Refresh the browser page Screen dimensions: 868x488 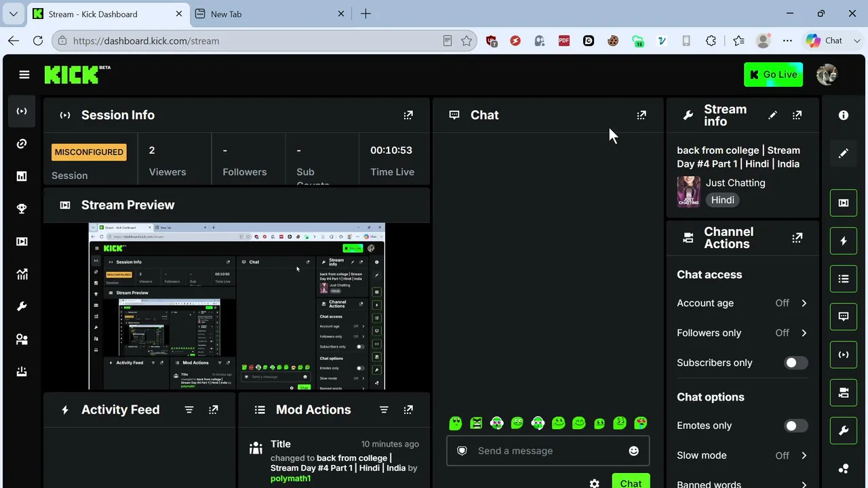pyautogui.click(x=38, y=41)
